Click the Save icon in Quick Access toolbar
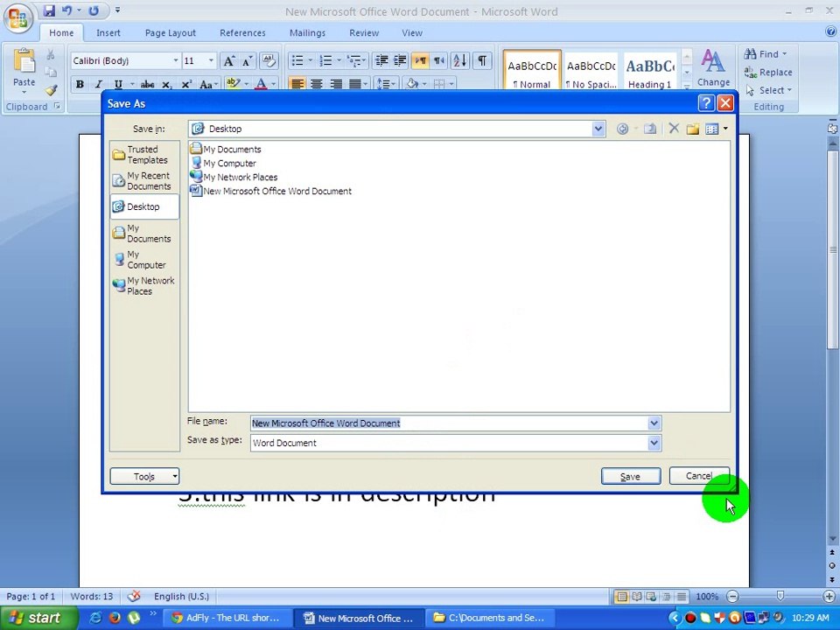Viewport: 840px width, 630px height. coord(49,10)
